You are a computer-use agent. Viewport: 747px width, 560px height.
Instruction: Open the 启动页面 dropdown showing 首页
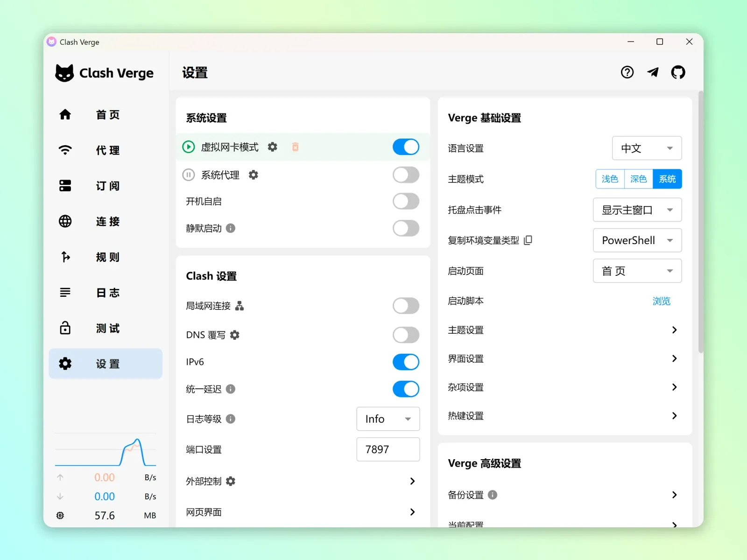pos(637,271)
